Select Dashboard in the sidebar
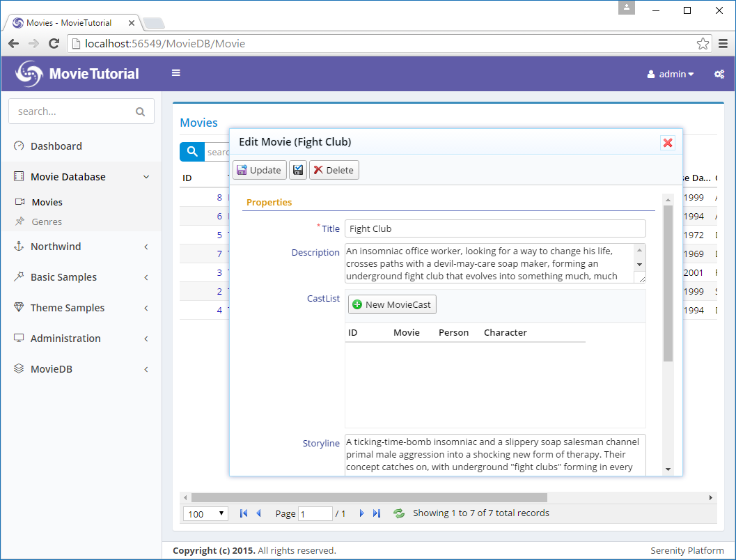Viewport: 736px width, 560px height. point(56,146)
